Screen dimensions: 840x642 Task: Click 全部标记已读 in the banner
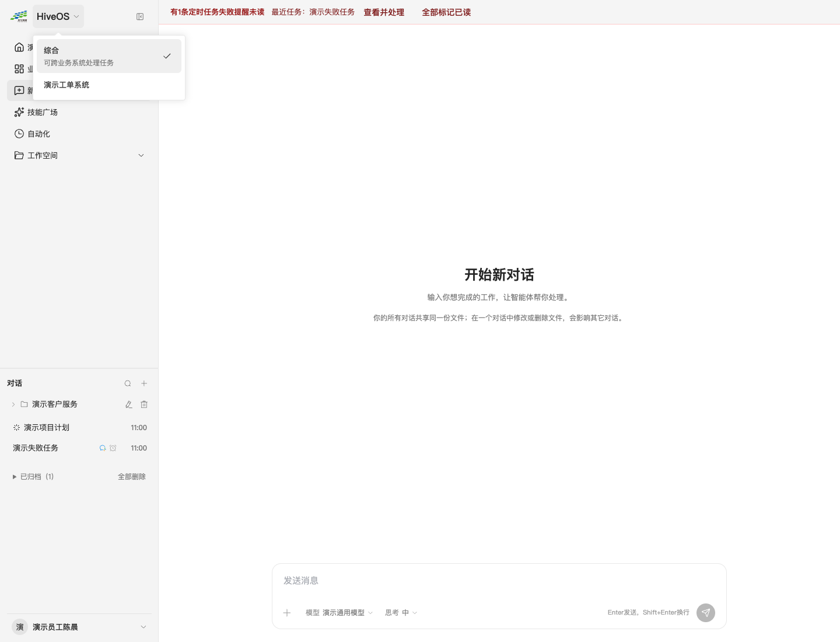point(446,12)
